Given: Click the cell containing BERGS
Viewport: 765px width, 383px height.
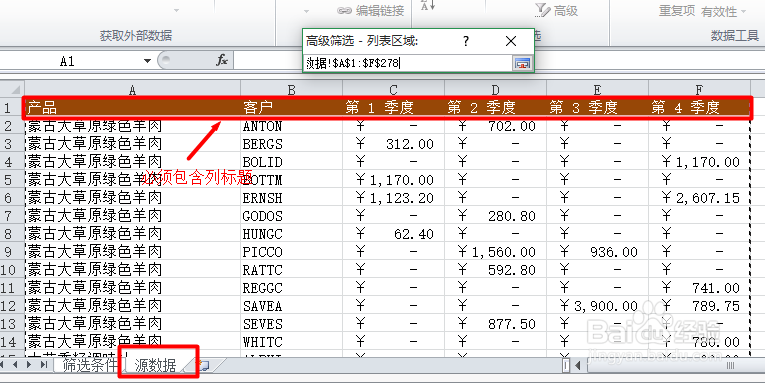Looking at the screenshot, I should pyautogui.click(x=291, y=144).
